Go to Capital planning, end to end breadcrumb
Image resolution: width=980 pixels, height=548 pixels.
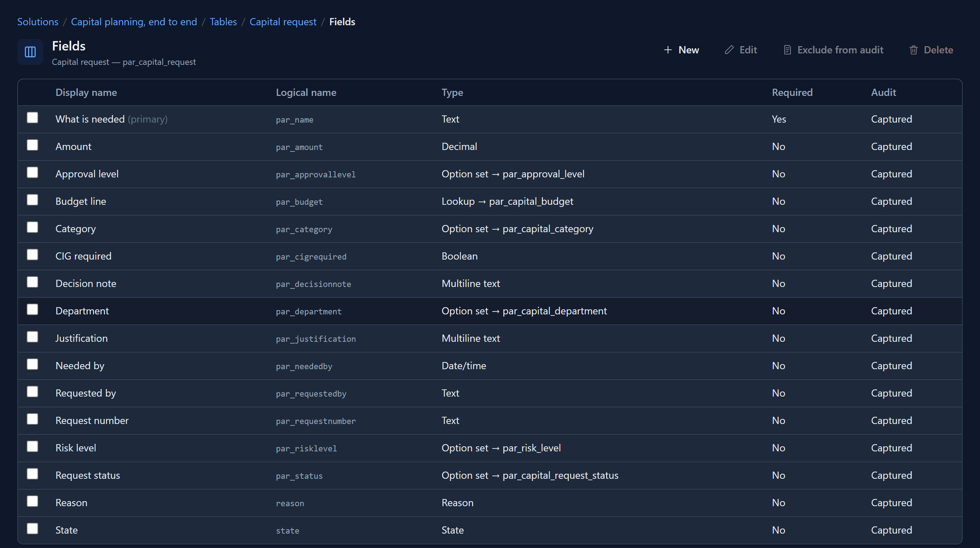coord(134,22)
